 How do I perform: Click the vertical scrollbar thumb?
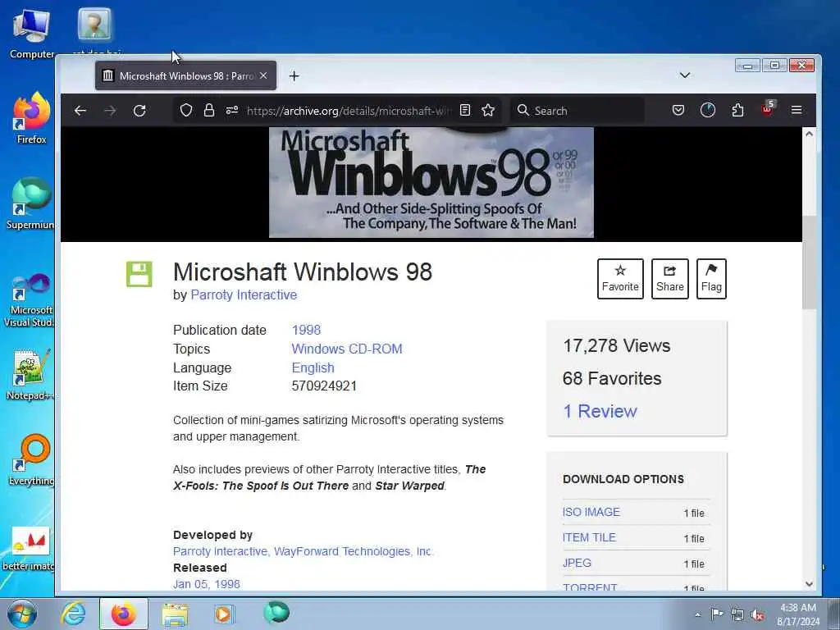[x=809, y=262]
